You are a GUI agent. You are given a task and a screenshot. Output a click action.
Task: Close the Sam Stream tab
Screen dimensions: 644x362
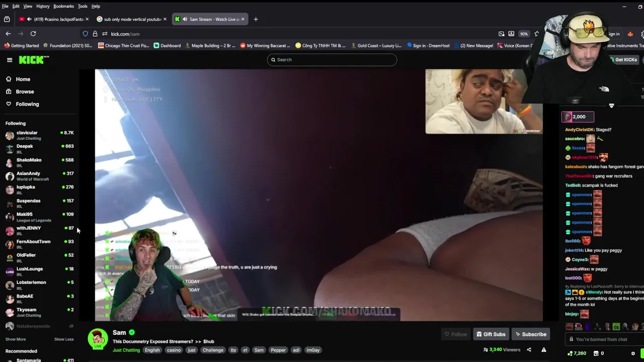243,19
